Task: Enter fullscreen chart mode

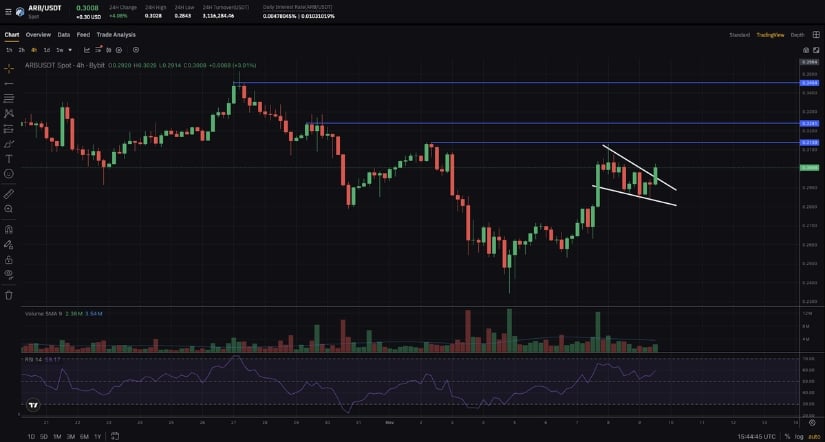Action: [816, 50]
